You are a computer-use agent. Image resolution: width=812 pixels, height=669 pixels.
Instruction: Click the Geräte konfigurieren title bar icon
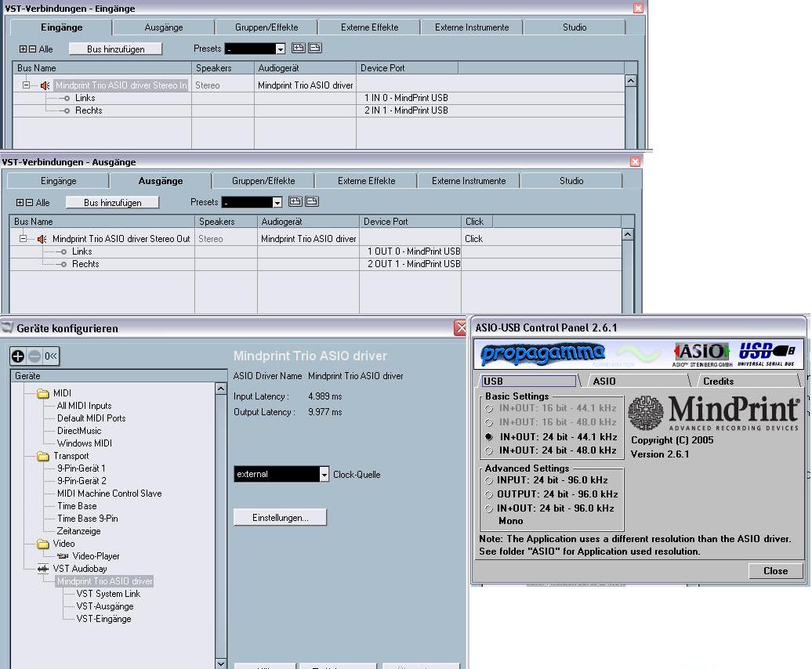[x=7, y=327]
